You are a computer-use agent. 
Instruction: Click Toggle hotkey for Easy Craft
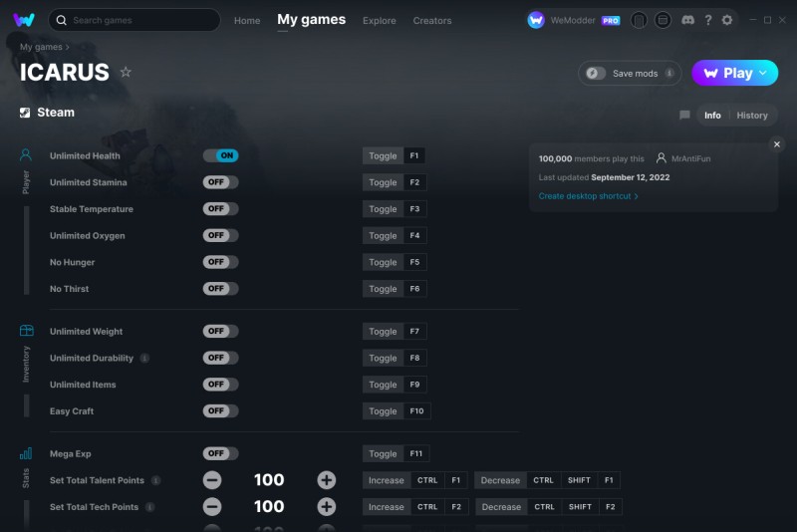(383, 410)
